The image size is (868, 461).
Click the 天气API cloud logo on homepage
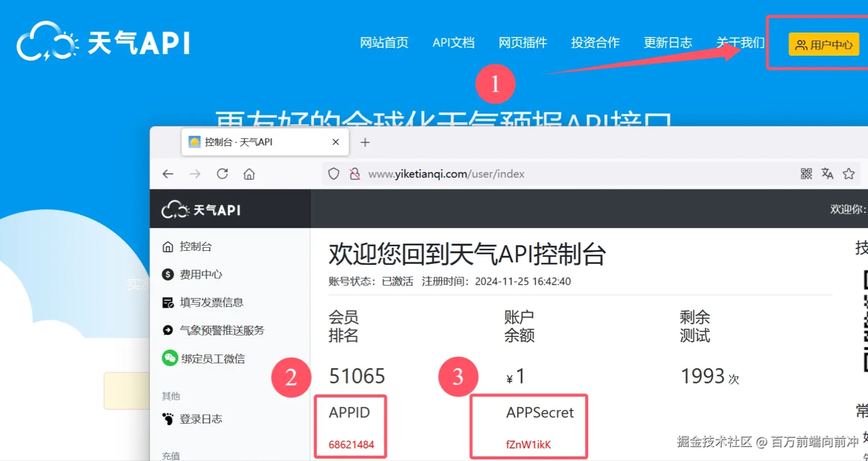point(104,42)
